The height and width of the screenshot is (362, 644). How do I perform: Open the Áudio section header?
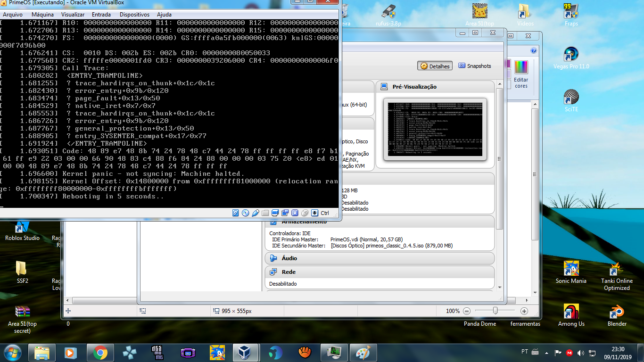[380, 258]
